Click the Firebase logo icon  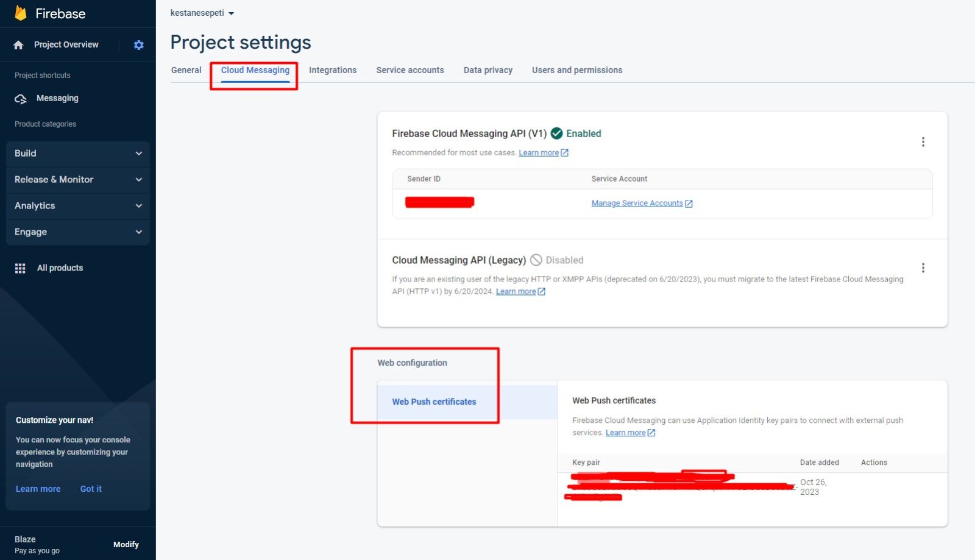21,13
